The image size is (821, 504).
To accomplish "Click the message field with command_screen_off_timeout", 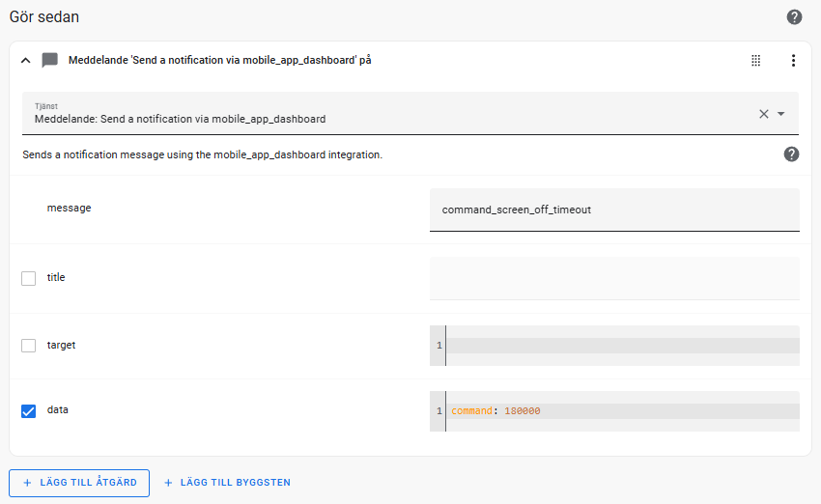I will (x=614, y=210).
